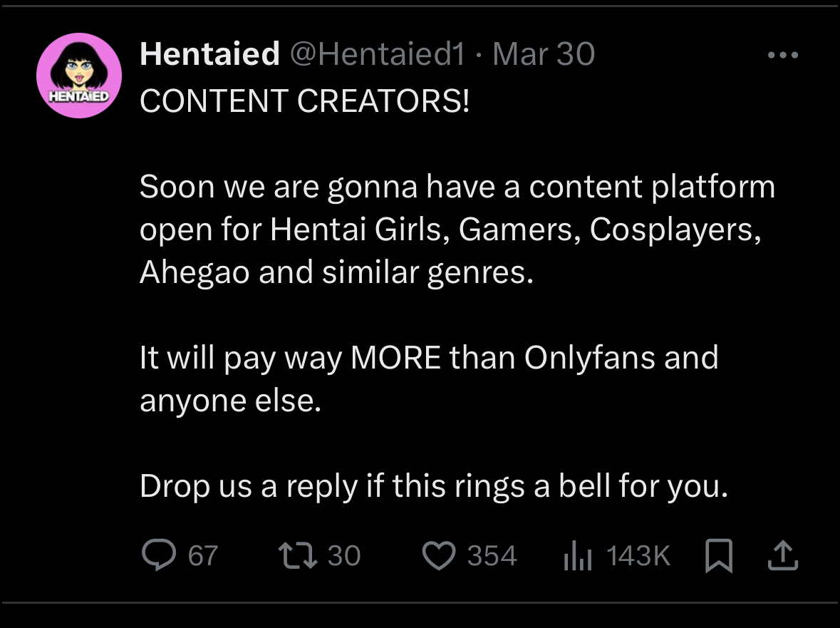Viewport: 840px width, 628px height.
Task: Open the Hentaied profile avatar
Action: click(x=79, y=76)
